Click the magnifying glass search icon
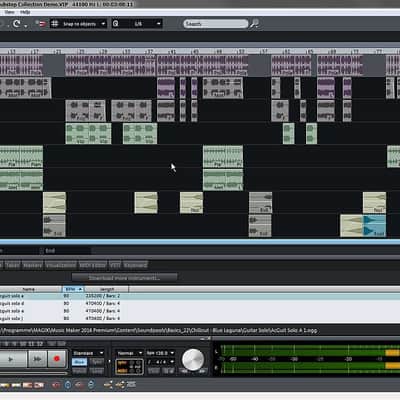400x400 pixels. click(255, 24)
